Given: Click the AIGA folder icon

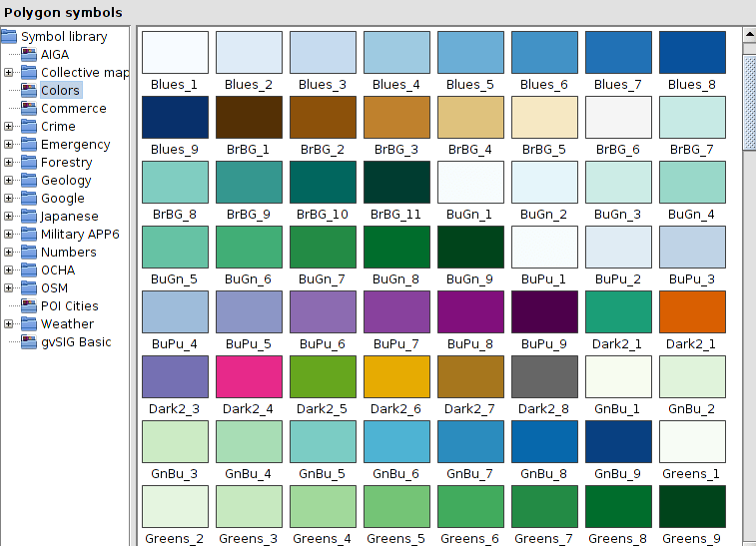Looking at the screenshot, I should [x=29, y=55].
